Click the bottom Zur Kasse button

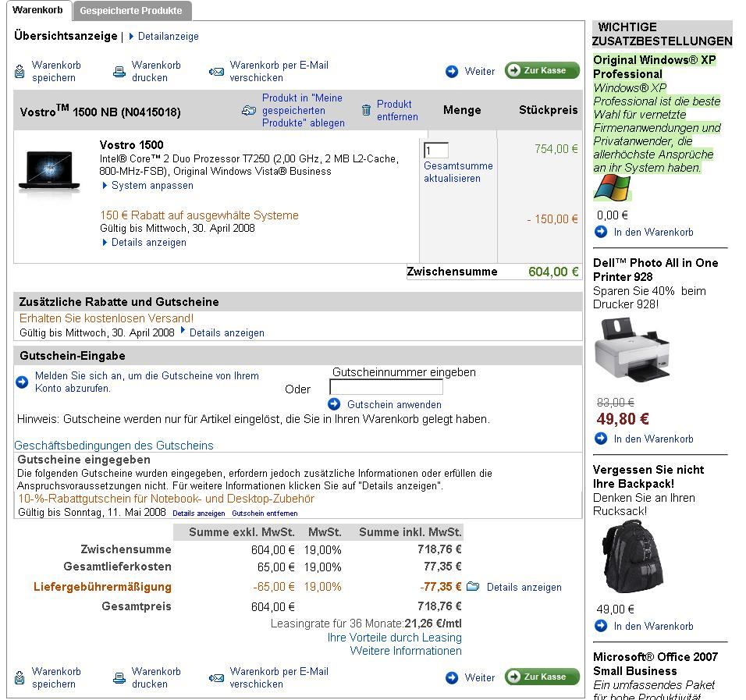(x=542, y=677)
